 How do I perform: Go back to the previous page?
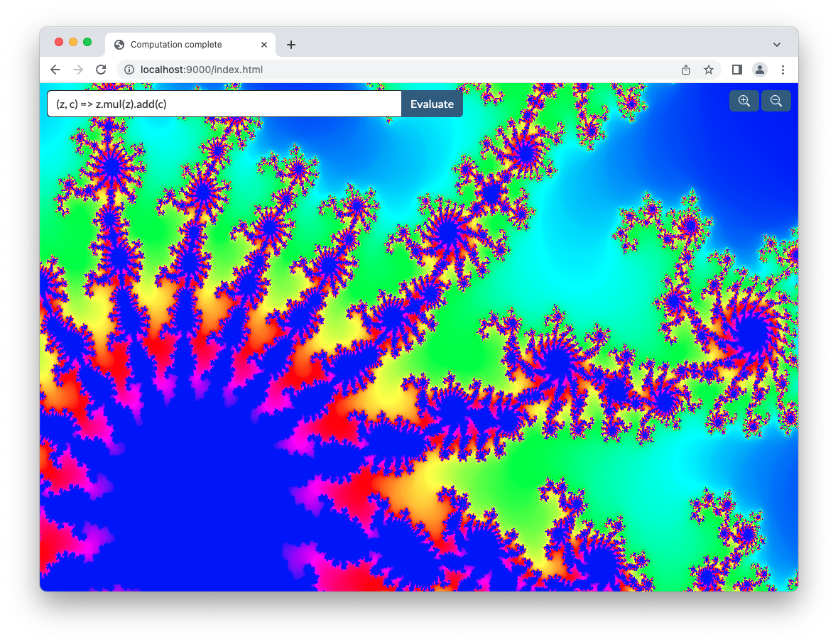tap(55, 70)
